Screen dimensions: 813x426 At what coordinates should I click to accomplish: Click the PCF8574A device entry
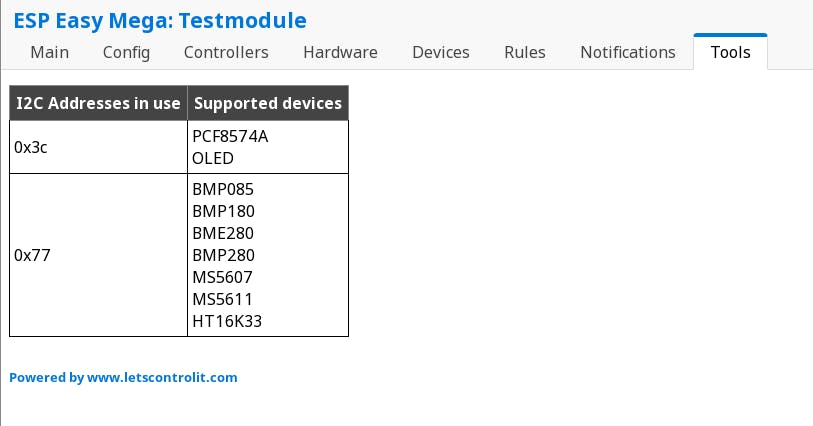(230, 136)
